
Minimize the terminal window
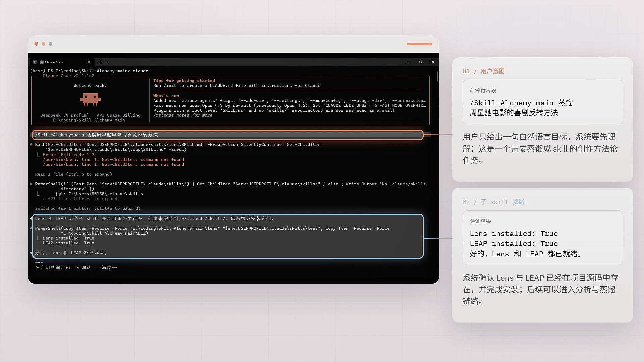[408, 62]
